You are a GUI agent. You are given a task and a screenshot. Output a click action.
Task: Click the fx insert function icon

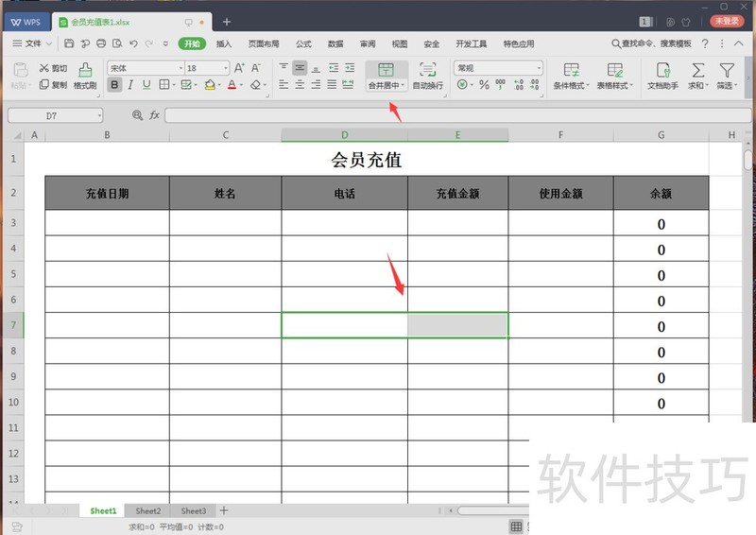tap(154, 114)
